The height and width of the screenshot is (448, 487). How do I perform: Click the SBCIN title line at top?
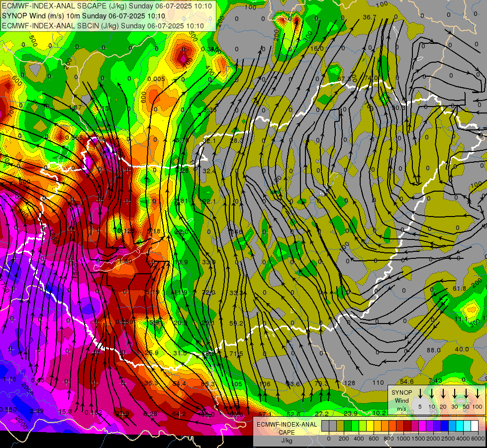[x=103, y=26]
